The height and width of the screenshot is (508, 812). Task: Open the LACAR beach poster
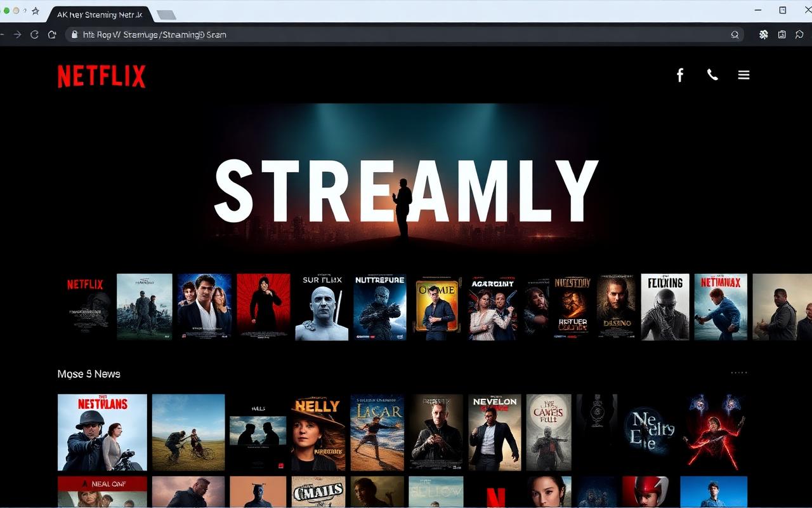click(377, 432)
